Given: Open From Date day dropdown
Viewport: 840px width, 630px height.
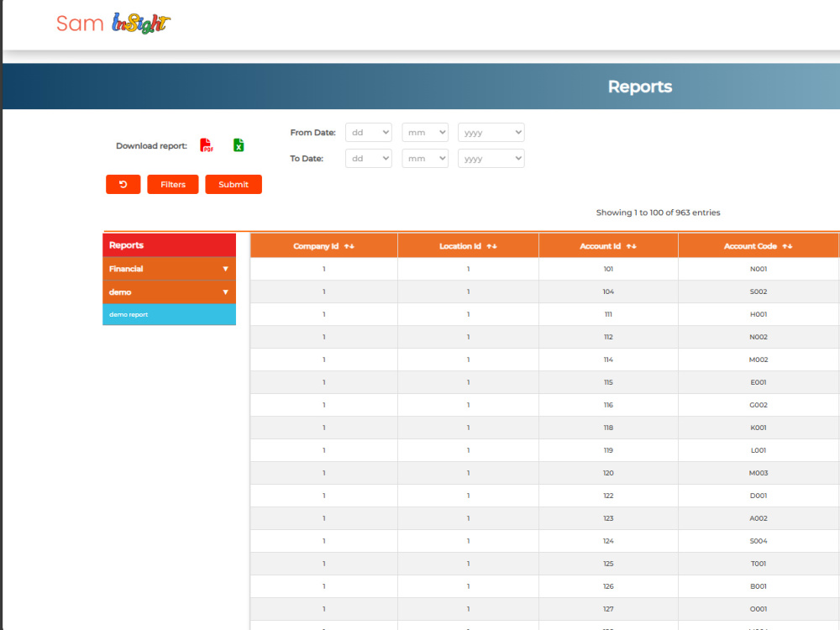Looking at the screenshot, I should tap(369, 133).
